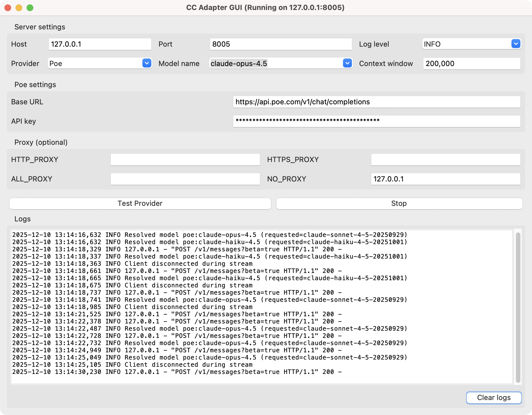
Task: Click the Test Provider button
Action: [x=140, y=203]
